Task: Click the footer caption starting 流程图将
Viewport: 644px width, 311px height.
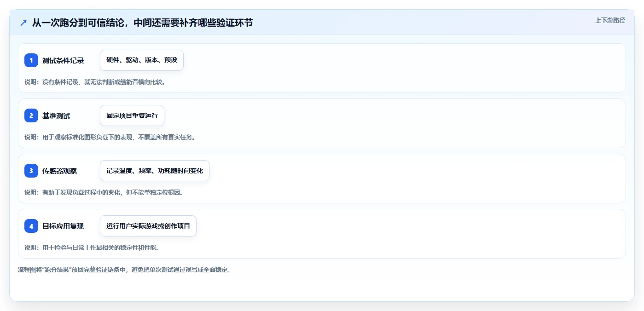Action: pos(124,270)
